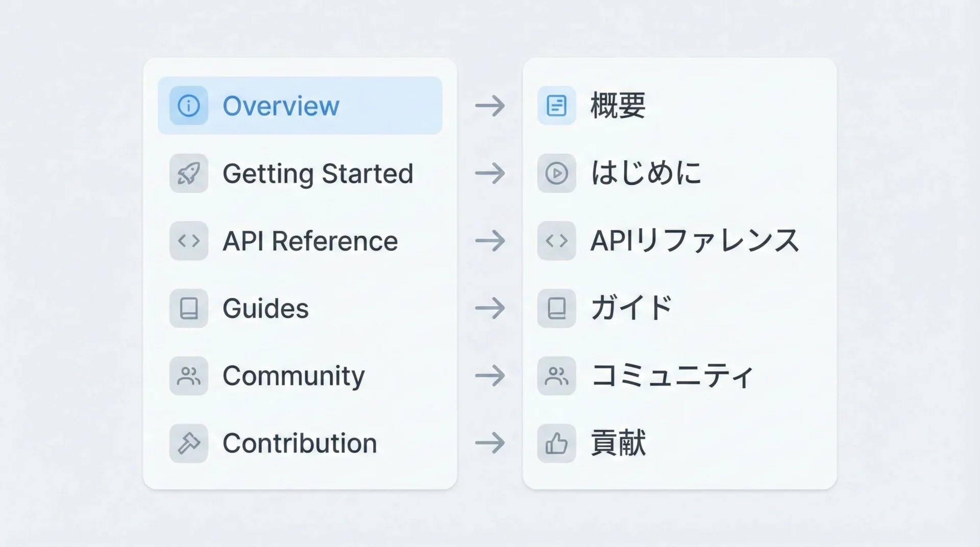Click the play icon beside はじめに

556,173
